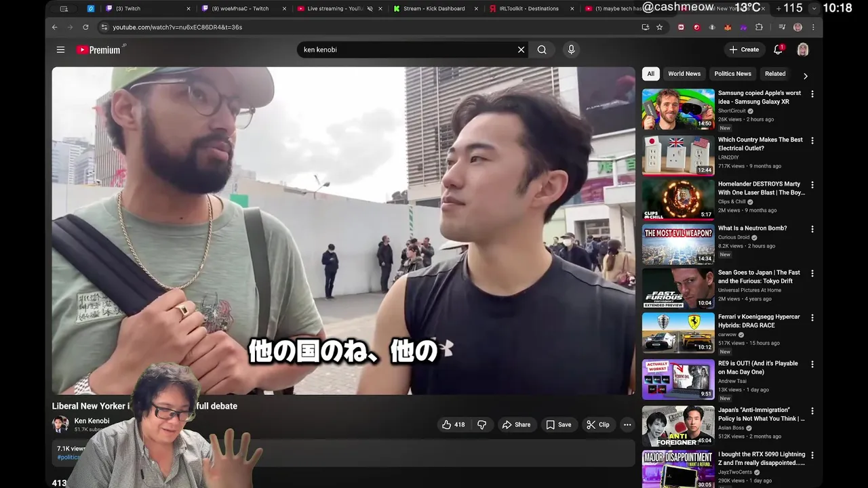Open Sean Goes to Japan video title
868x488 pixels.
pyautogui.click(x=759, y=277)
